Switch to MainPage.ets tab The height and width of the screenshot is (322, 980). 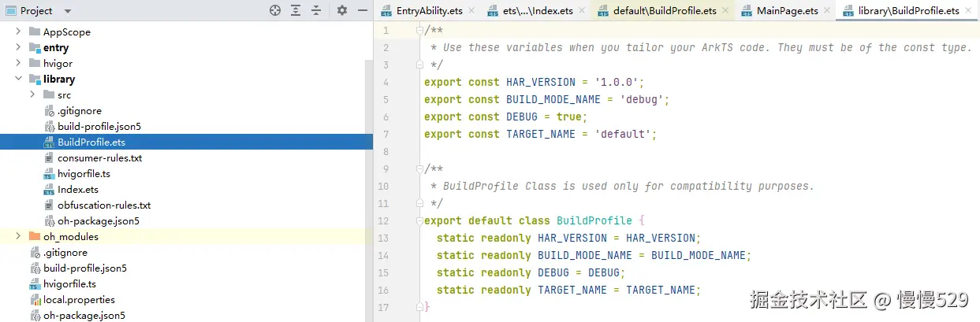(787, 10)
